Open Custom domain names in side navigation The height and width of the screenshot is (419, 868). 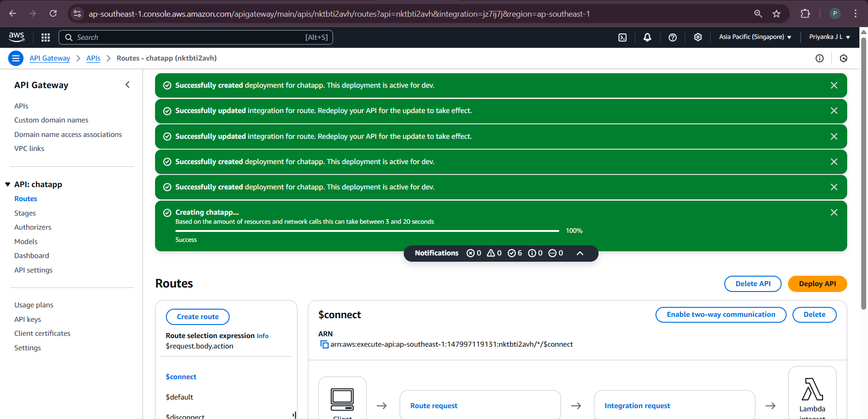point(51,120)
